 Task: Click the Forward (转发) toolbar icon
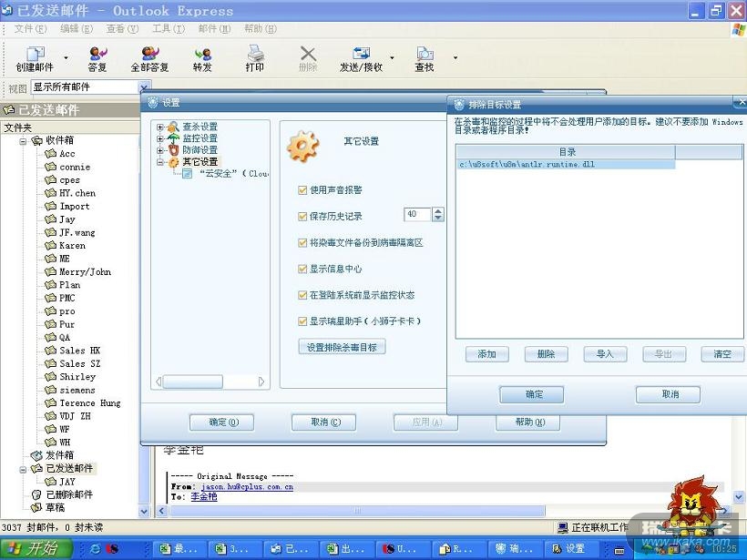pos(202,58)
